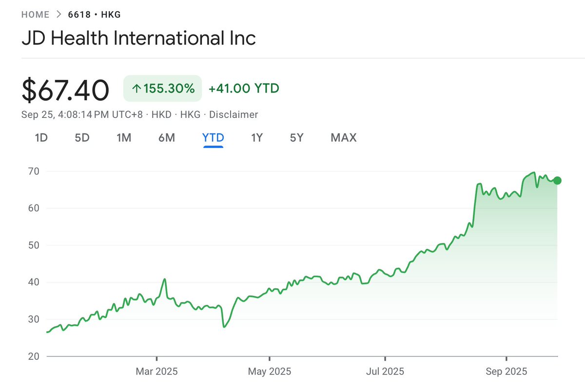This screenshot has height=392, width=585.
Task: Click the Mar 2025 axis label
Action: coord(156,371)
